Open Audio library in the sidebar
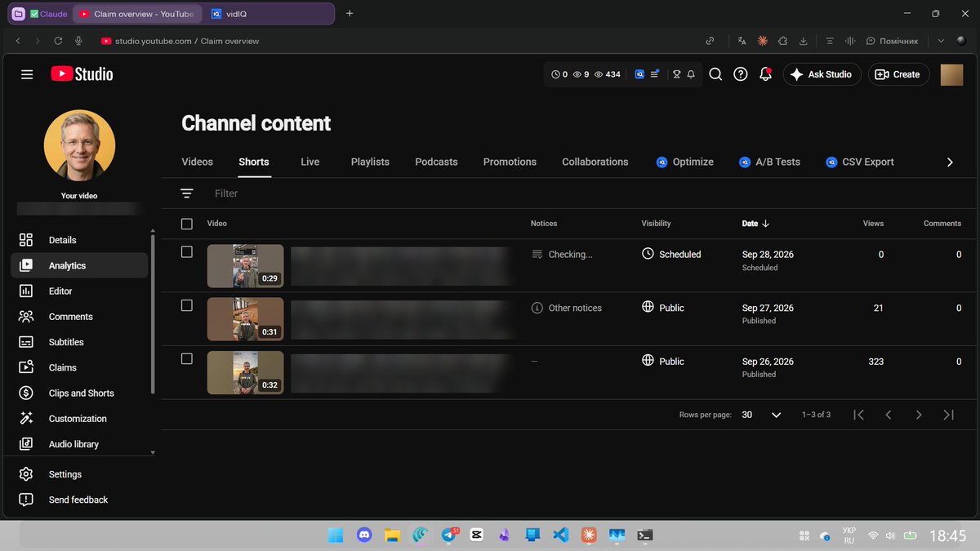Viewport: 980px width, 551px height. coord(79,444)
